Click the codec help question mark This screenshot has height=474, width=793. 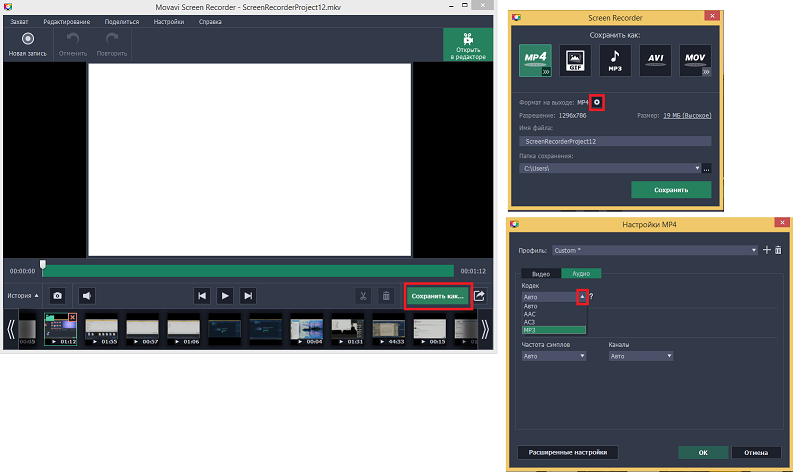click(x=591, y=296)
